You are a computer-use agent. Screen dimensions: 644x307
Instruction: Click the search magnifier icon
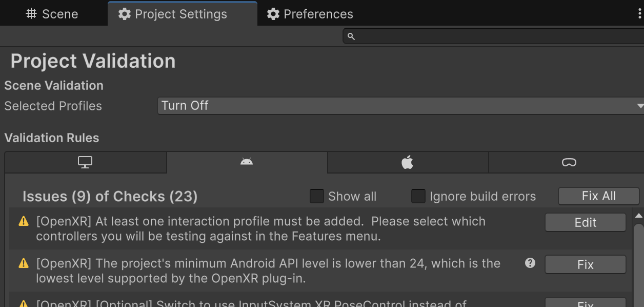tap(351, 36)
